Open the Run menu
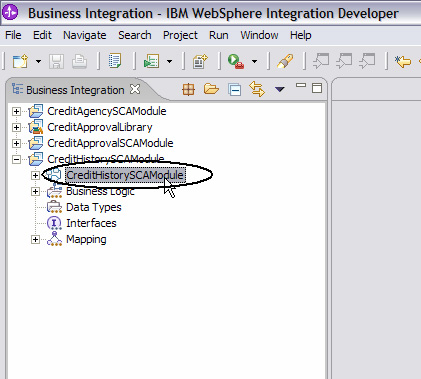The width and height of the screenshot is (421, 379). coord(219,35)
